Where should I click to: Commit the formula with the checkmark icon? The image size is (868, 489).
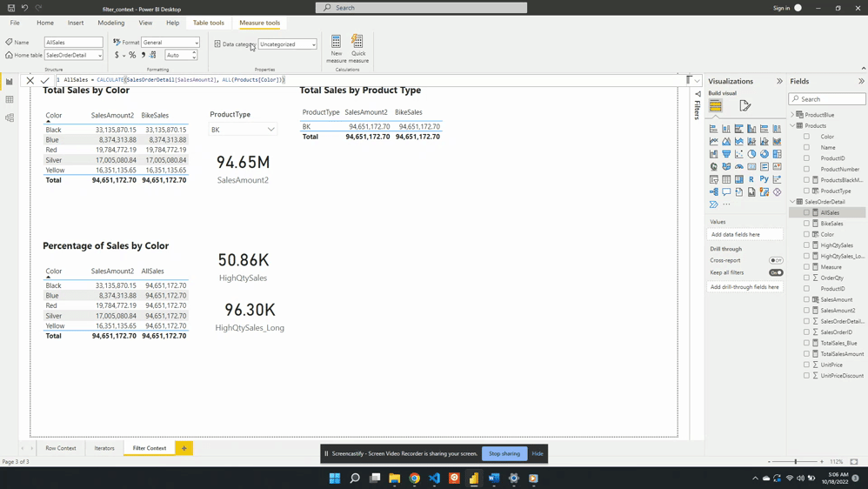click(44, 80)
